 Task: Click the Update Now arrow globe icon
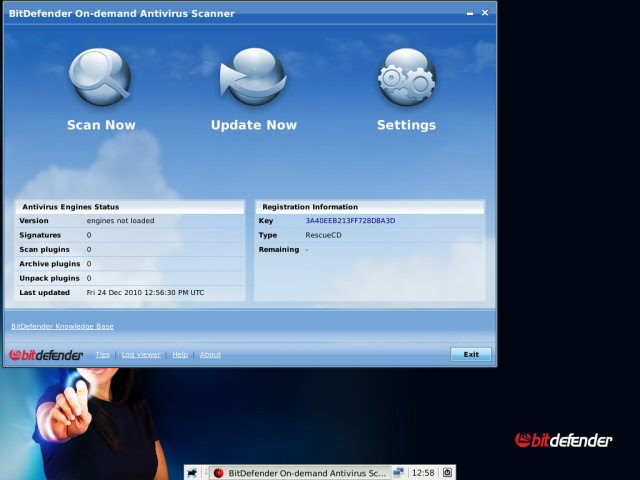tap(253, 77)
